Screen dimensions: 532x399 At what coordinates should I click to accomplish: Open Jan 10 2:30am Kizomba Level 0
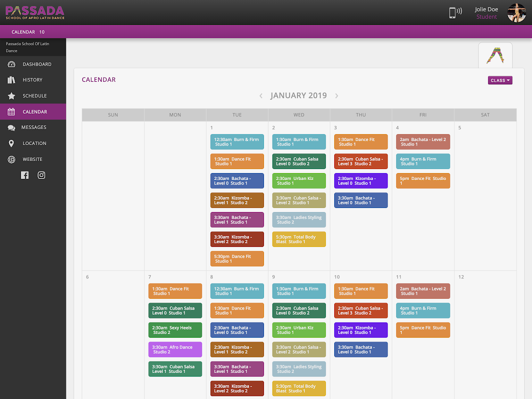pyautogui.click(x=361, y=330)
